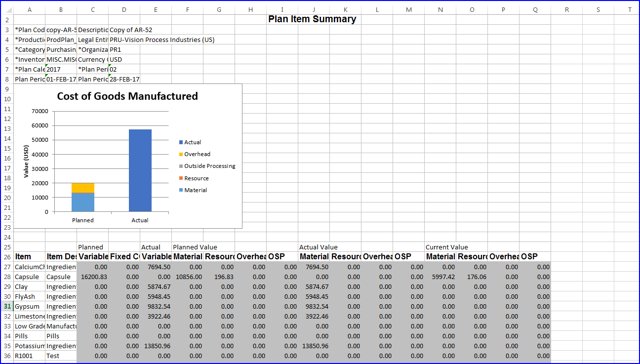Select the chart title Cost of Goods Manufactured
This screenshot has width=640, height=364.
(127, 96)
